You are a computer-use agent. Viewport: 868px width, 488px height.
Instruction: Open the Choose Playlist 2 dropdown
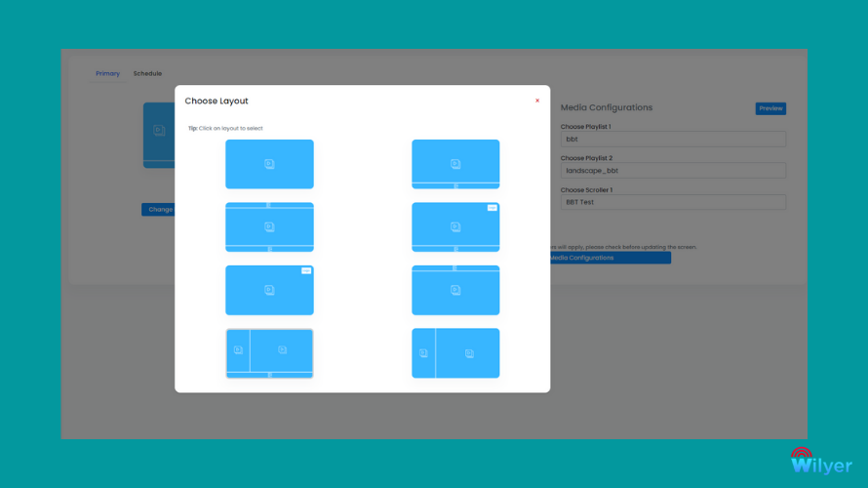673,171
